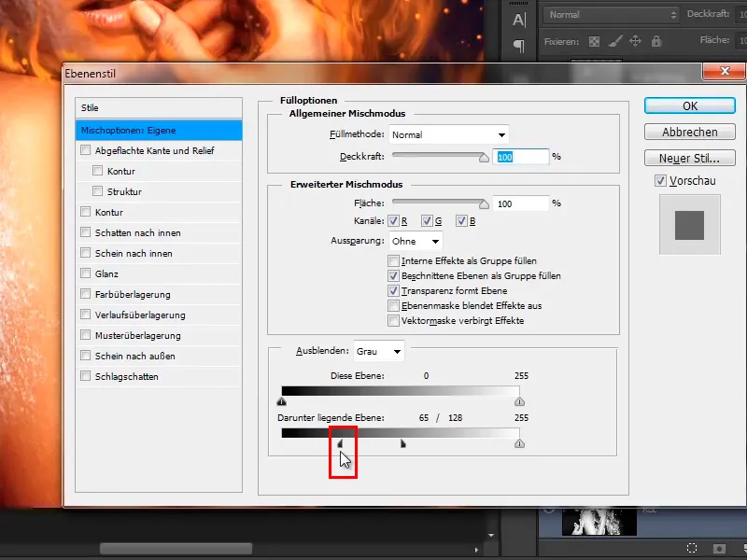
Task: Open the Aussparung dropdown
Action: coord(416,242)
